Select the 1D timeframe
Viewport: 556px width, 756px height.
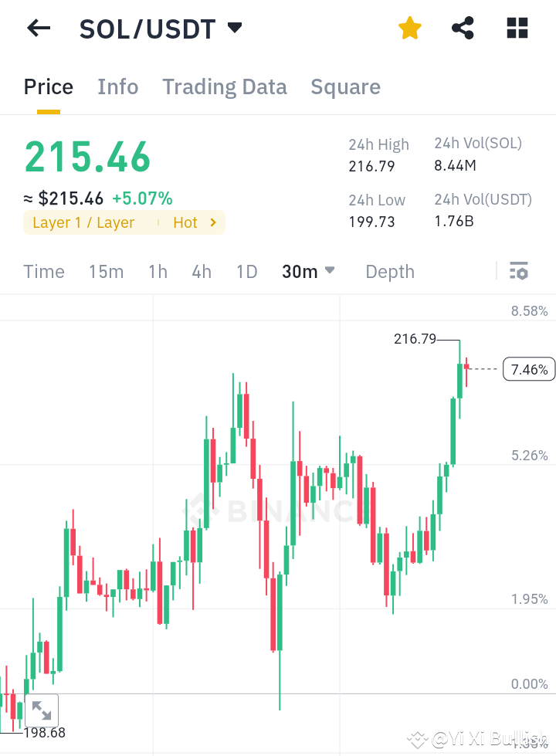(x=246, y=271)
